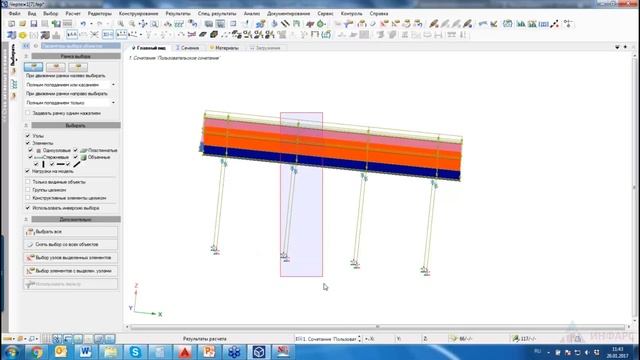Viewport: 640px width, 360px height.
Task: Switch to the Материалы tab
Action: point(224,48)
